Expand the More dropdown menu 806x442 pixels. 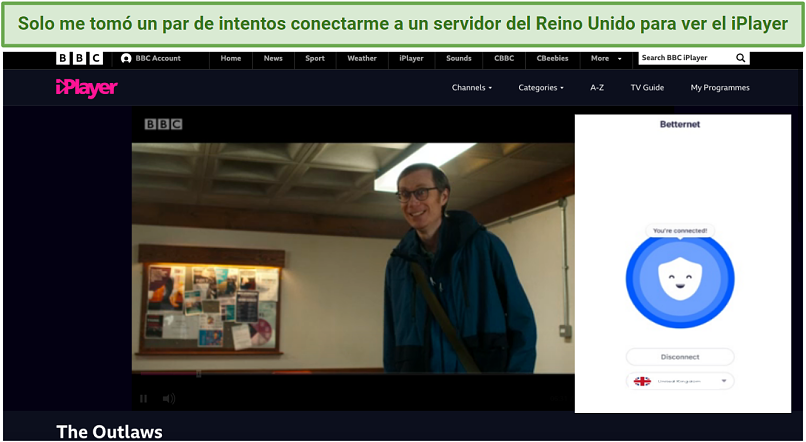tap(606, 59)
